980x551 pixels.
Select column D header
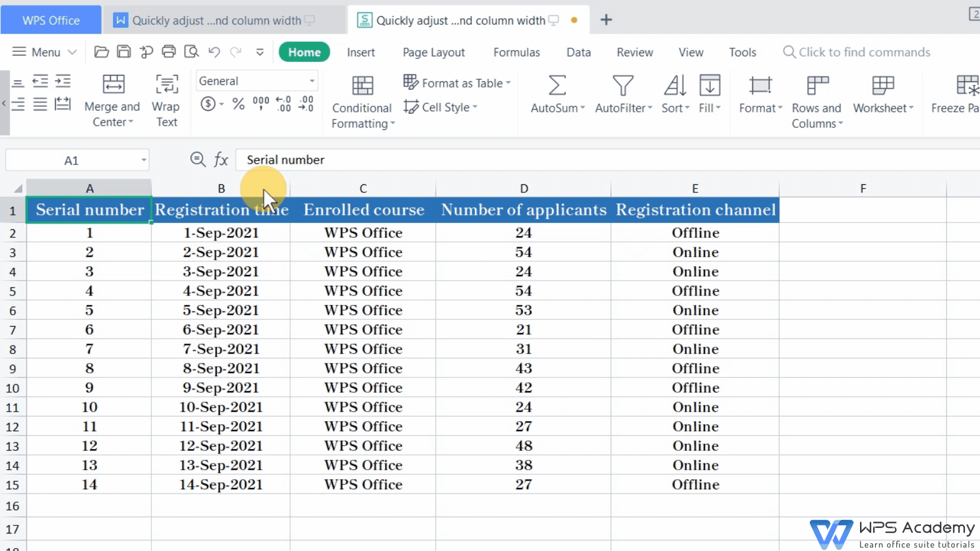524,188
